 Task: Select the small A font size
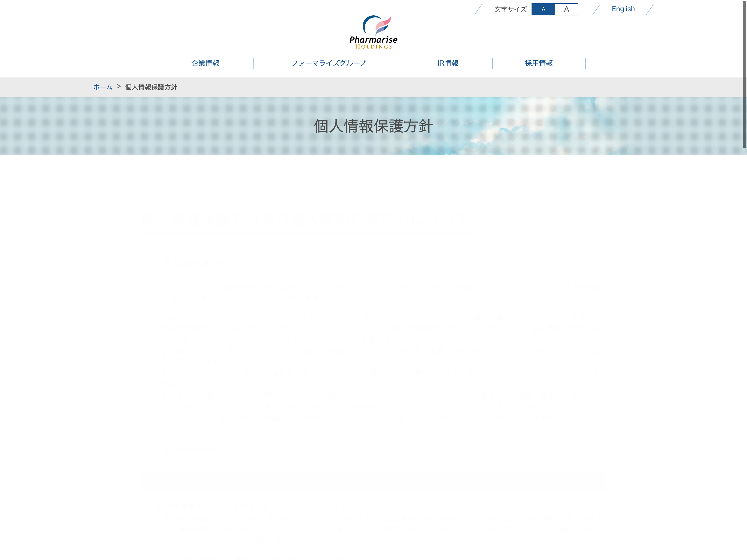(543, 10)
